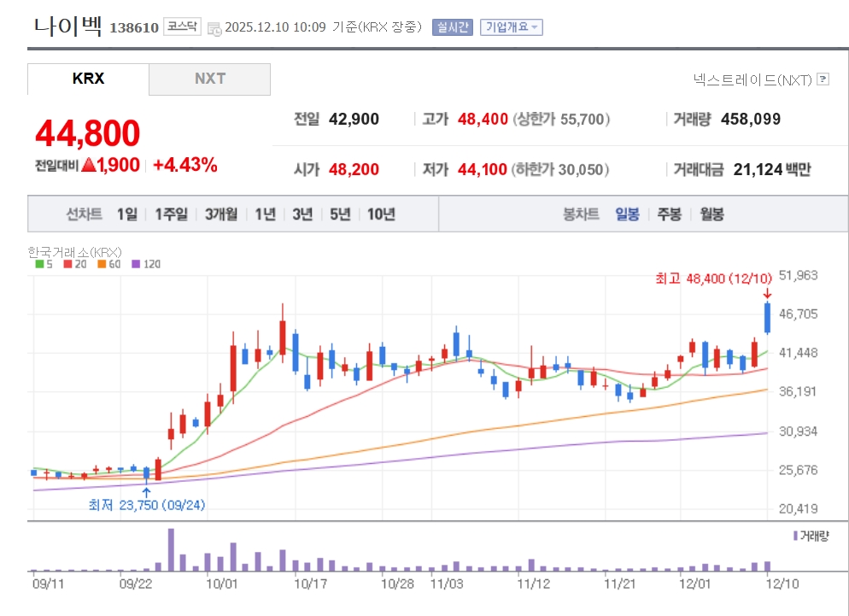
Task: Click the blue arrow above 최저 23,750
Action: (146, 491)
